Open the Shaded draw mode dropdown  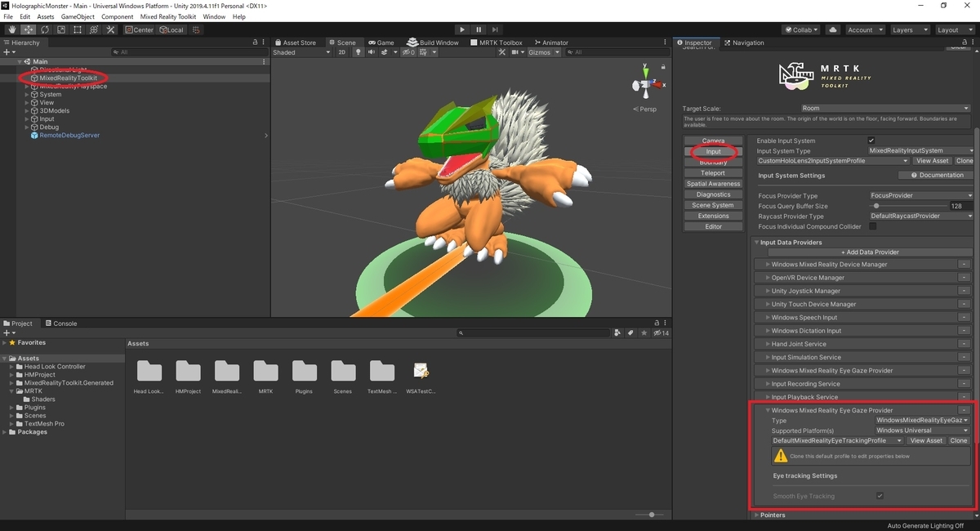tap(301, 52)
